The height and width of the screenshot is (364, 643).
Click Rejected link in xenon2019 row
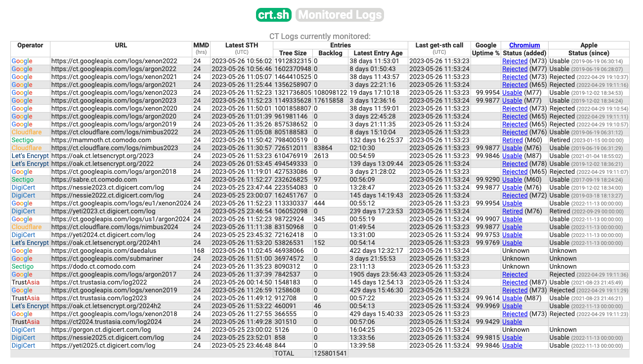click(x=514, y=290)
